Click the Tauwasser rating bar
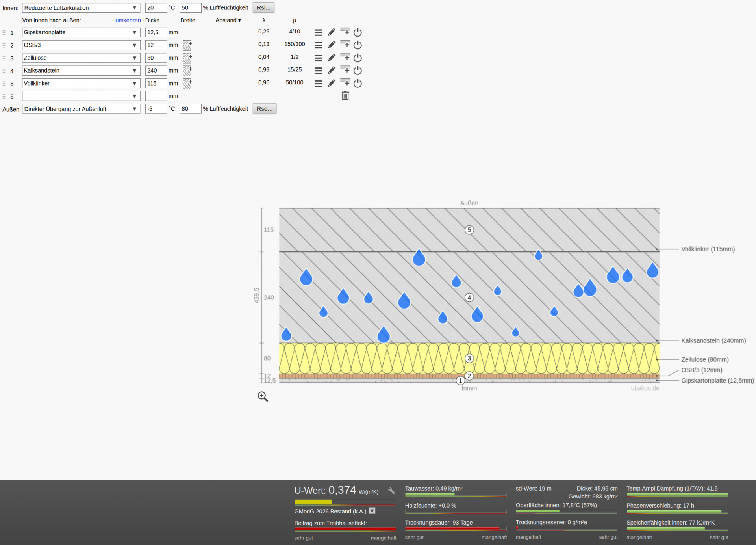The image size is (756, 545). 456,495
